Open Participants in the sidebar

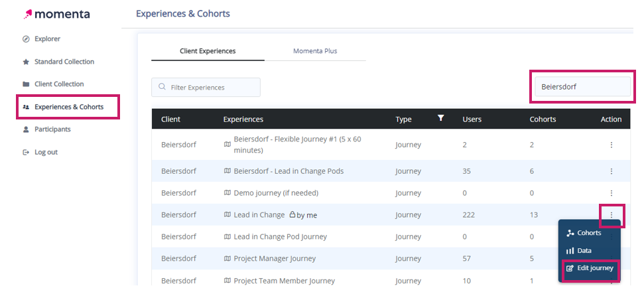52,129
